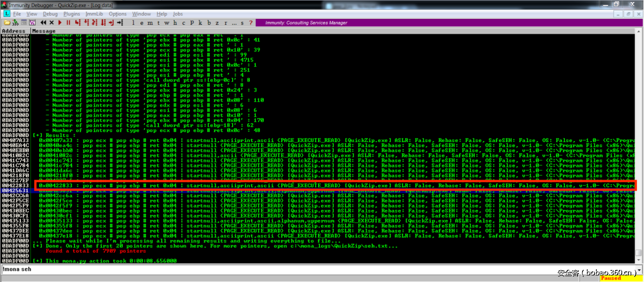Click the Step into icon

tap(78, 23)
